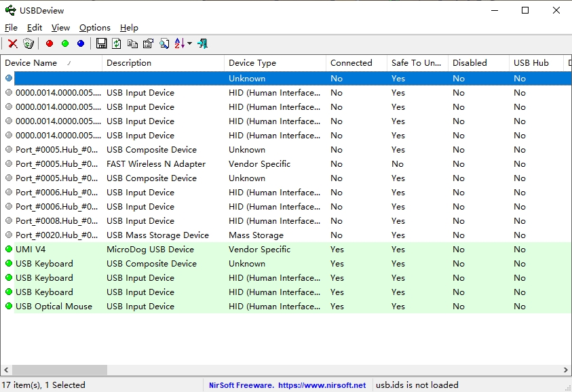Select the USB Optical Mouse row
572x392 pixels.
pyautogui.click(x=54, y=307)
